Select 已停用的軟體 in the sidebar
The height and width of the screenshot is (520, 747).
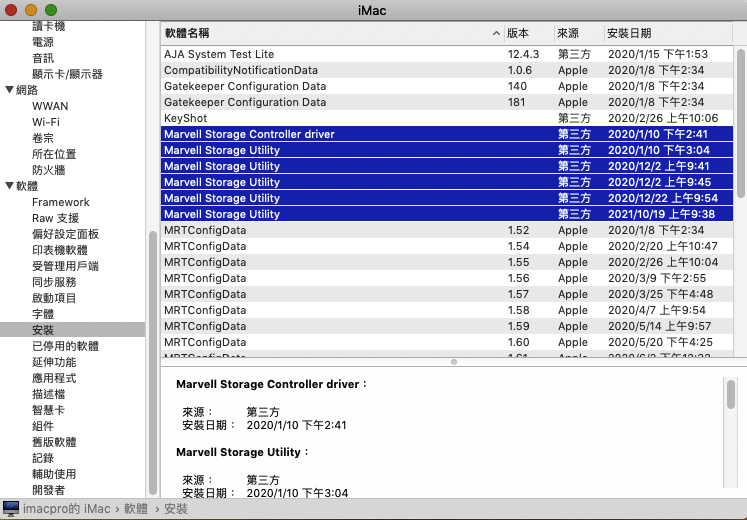click(x=65, y=346)
